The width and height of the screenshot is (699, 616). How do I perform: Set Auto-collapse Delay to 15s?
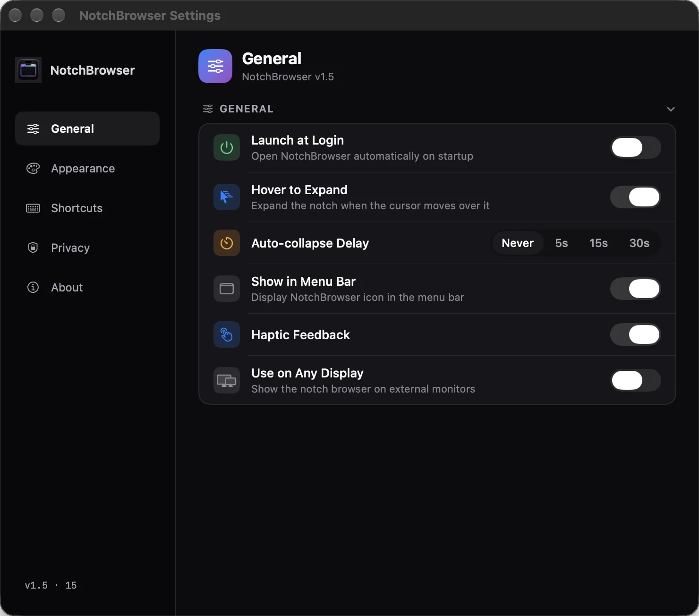click(x=598, y=243)
